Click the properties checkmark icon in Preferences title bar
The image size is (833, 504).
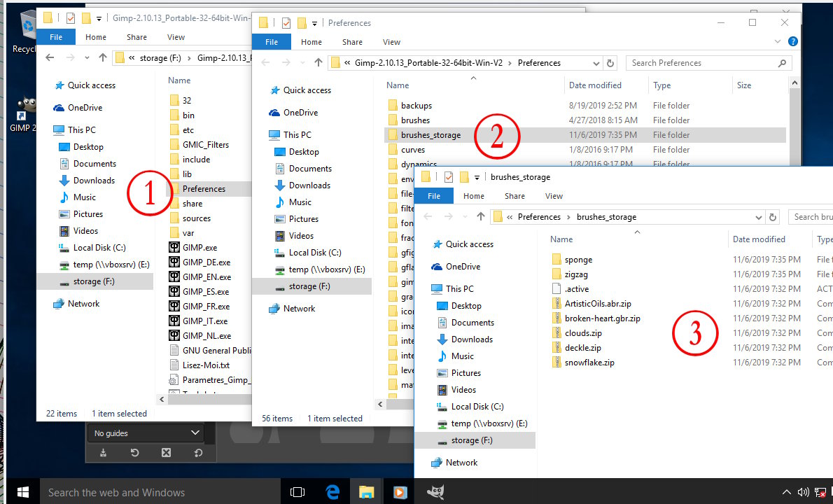tap(286, 23)
